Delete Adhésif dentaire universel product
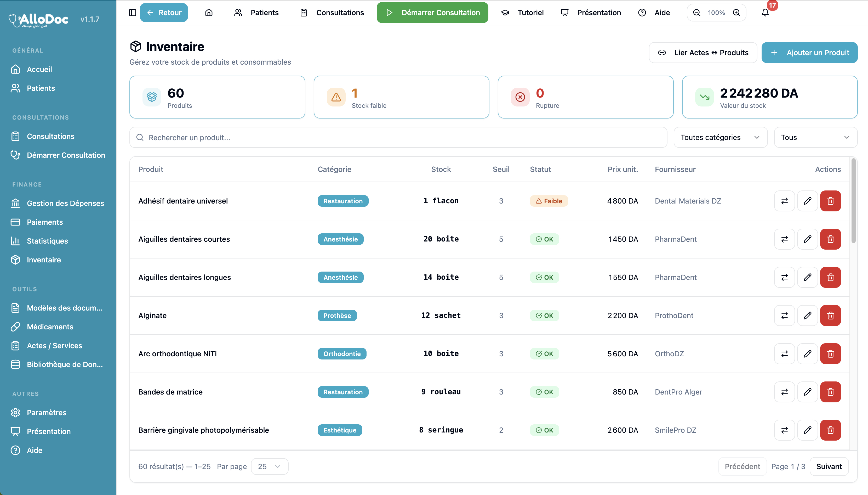 point(830,201)
